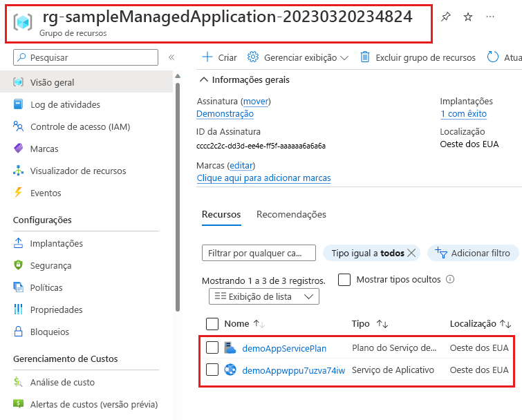Expand the Exibição de lista dropdown
522x420 pixels.
point(264,296)
